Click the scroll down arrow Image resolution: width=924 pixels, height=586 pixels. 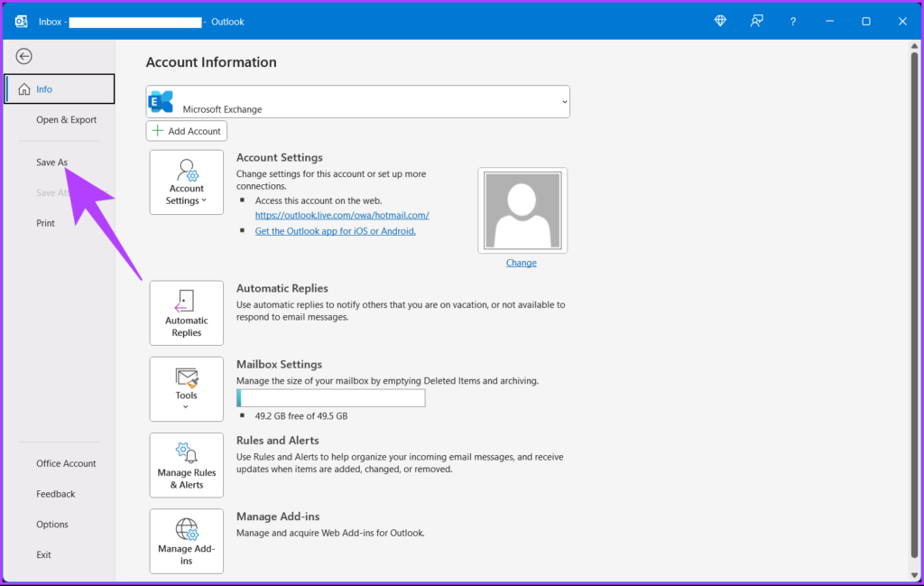[914, 575]
